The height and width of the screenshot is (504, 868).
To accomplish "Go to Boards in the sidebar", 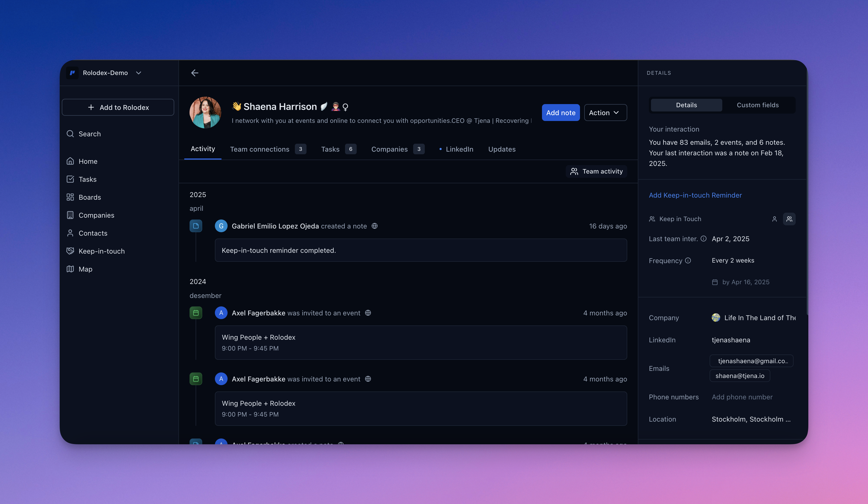I will [89, 197].
